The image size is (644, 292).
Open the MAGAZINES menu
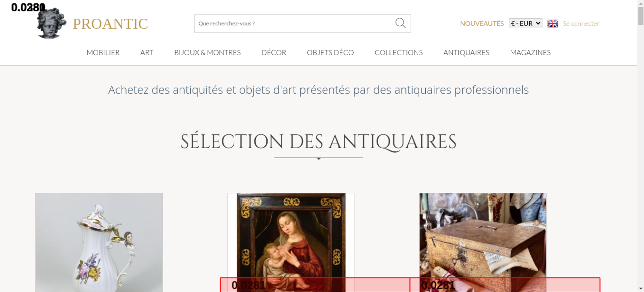[x=530, y=52]
